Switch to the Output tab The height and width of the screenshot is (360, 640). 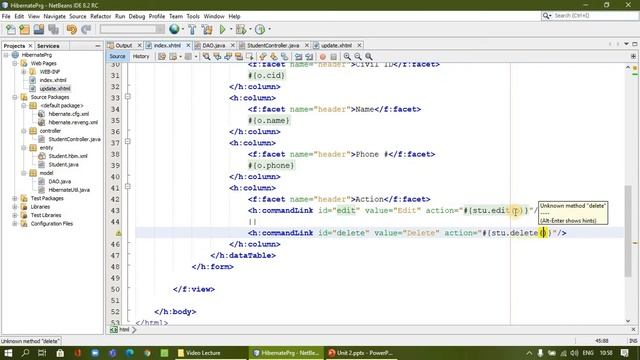tap(123, 45)
